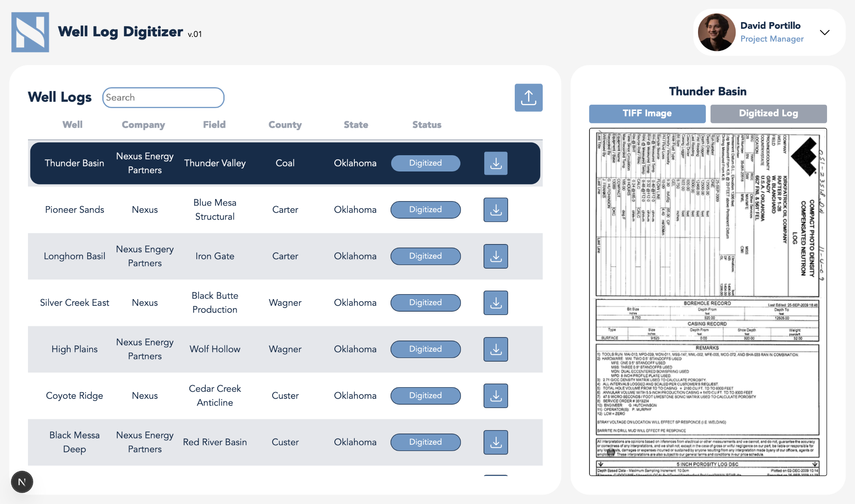Screen dimensions: 855x504
Task: Download the Silver Creek East log
Action: 496,303
